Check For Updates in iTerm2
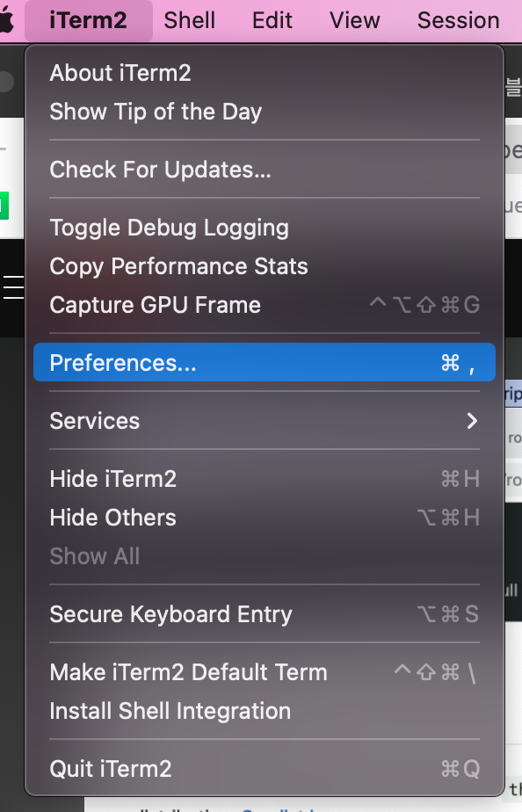The image size is (522, 812). point(159,170)
